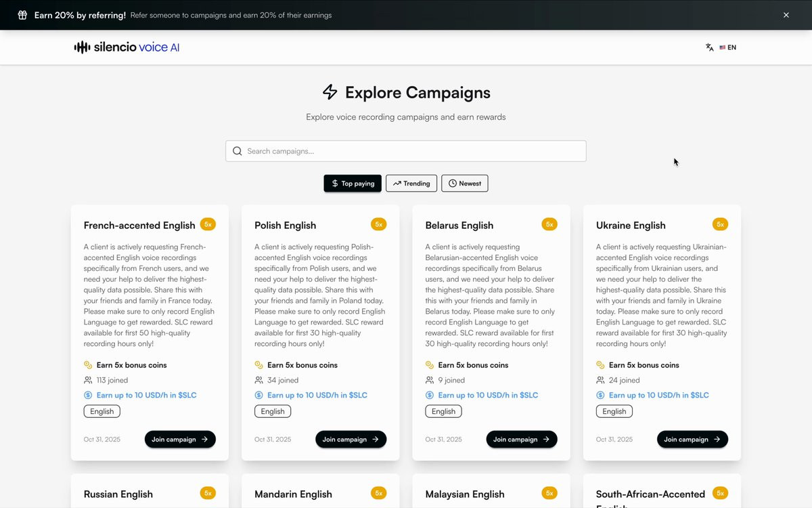812x508 pixels.
Task: Join the French-accented English campaign
Action: coord(180,440)
